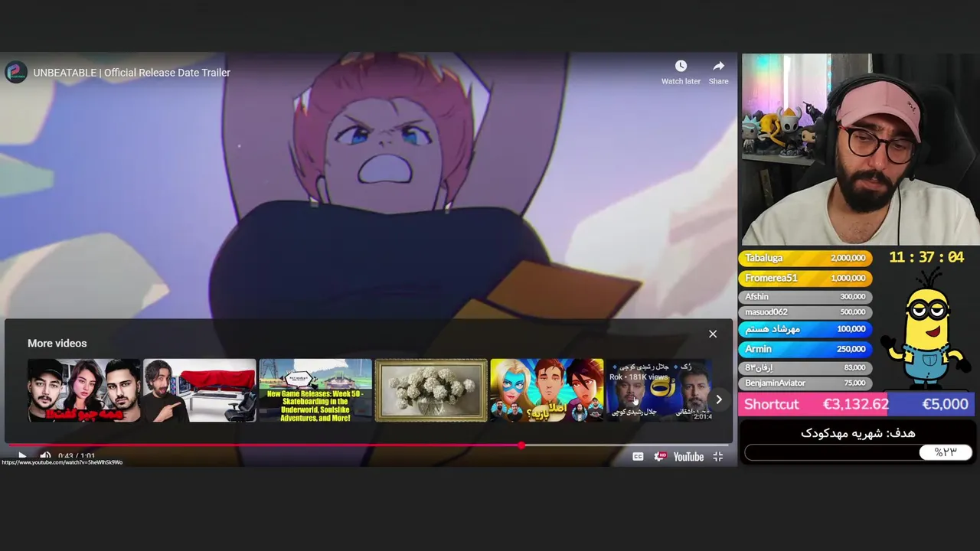Click Afshin 300,000 donor row
Viewport: 980px width, 551px height.
point(805,296)
